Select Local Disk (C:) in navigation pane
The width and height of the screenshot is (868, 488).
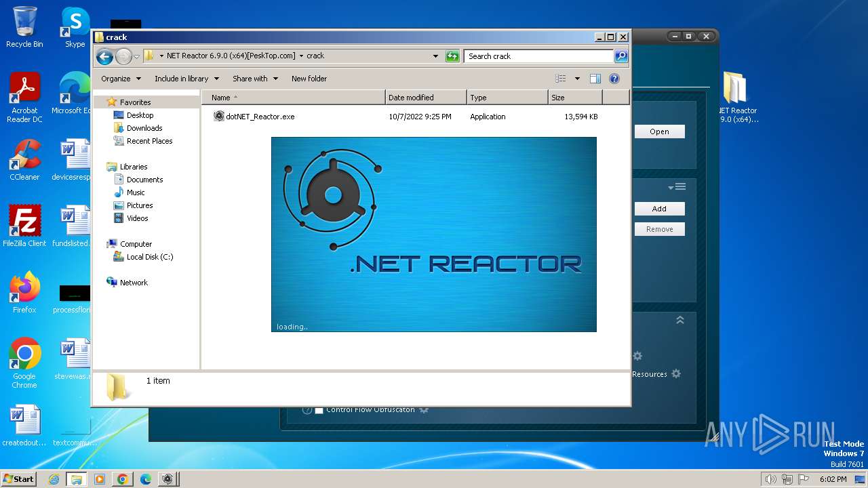tap(150, 257)
